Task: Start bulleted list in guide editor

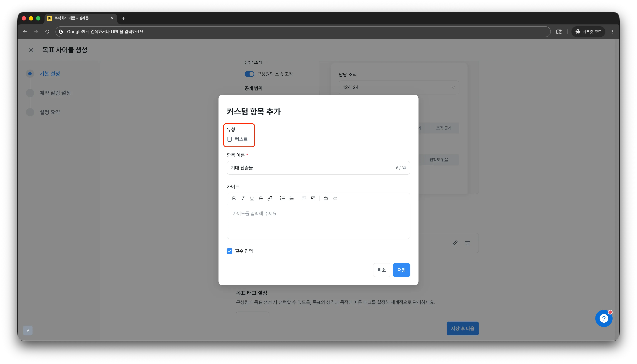Action: pos(292,198)
